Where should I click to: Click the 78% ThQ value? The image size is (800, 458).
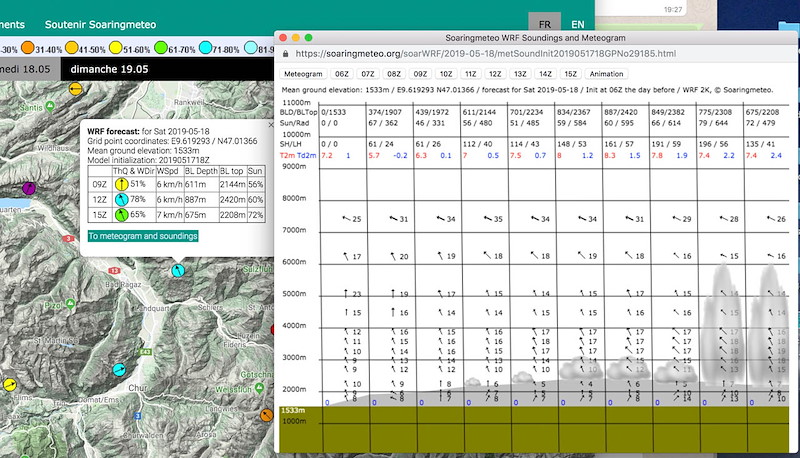138,199
